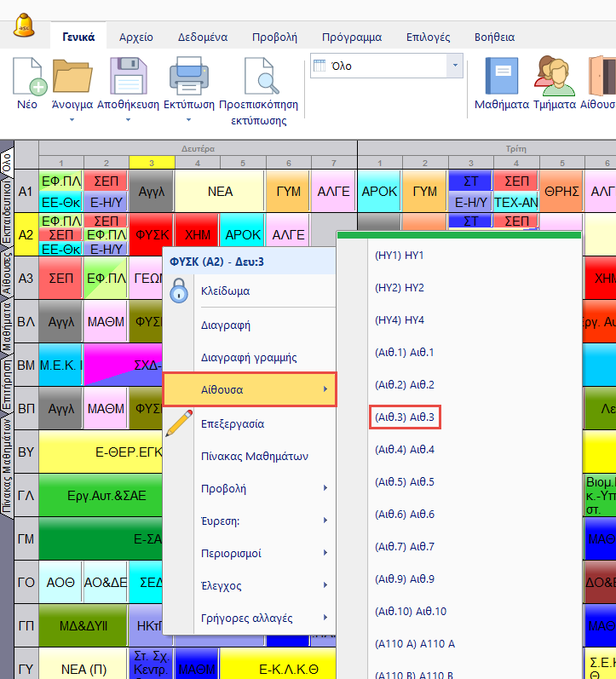Expand the Όλο combo box dropdown
Image resolution: width=616 pixels, height=679 pixels.
(454, 66)
